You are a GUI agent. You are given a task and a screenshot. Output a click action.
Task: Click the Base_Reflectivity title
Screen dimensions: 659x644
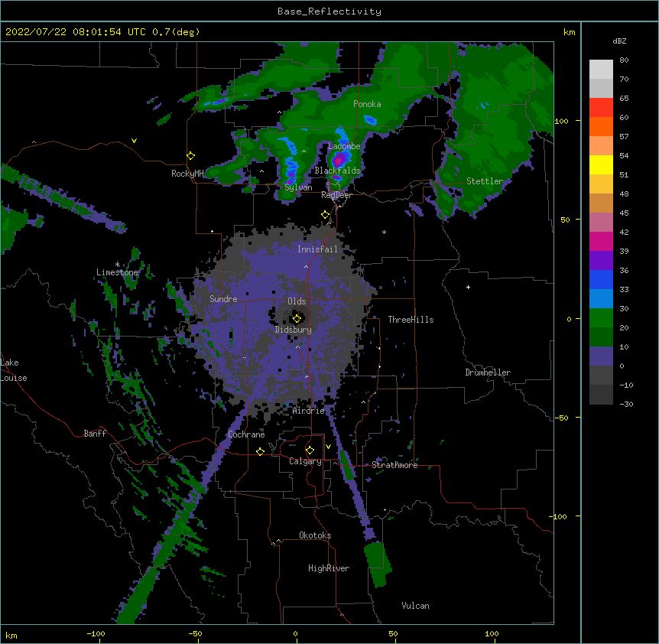329,11
